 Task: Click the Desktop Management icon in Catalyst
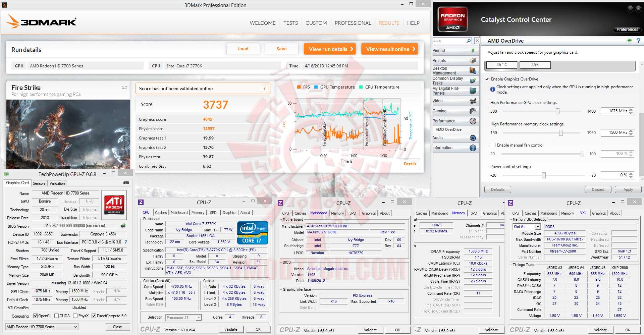click(x=473, y=71)
